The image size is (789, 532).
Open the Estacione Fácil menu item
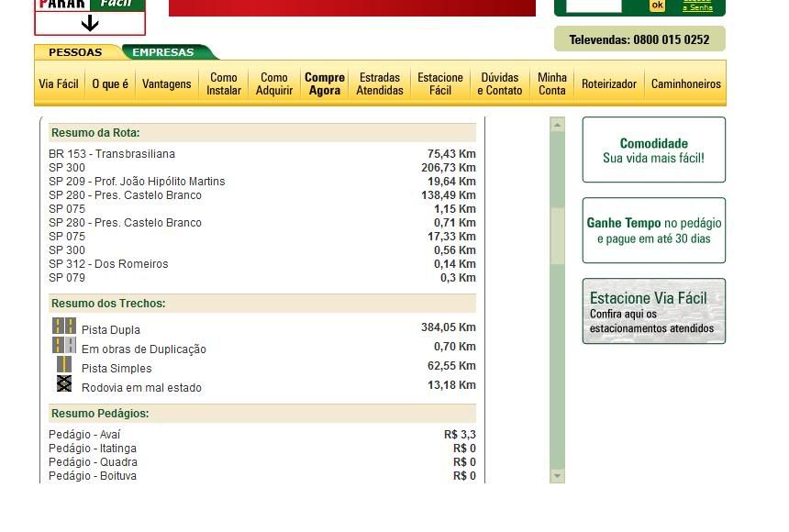[x=440, y=83]
